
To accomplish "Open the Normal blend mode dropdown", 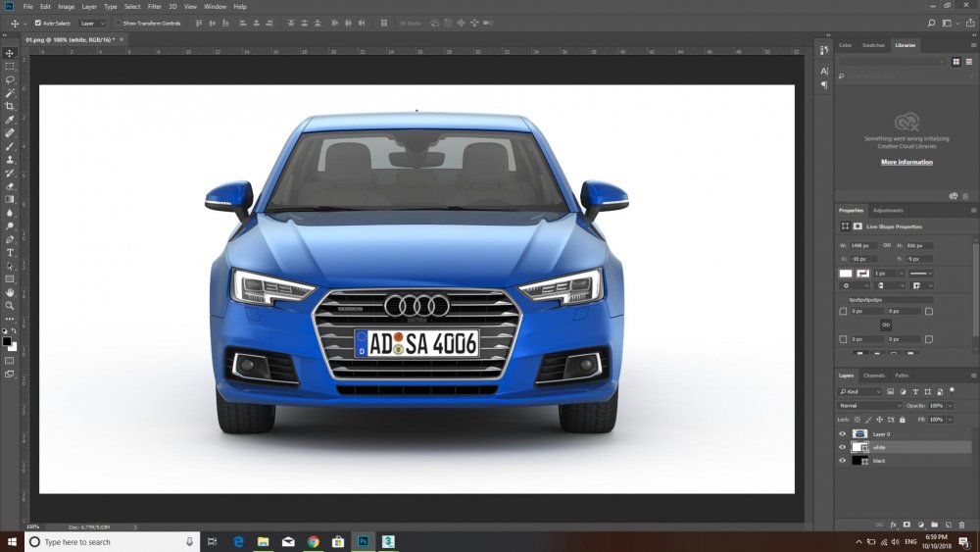I will 869,405.
